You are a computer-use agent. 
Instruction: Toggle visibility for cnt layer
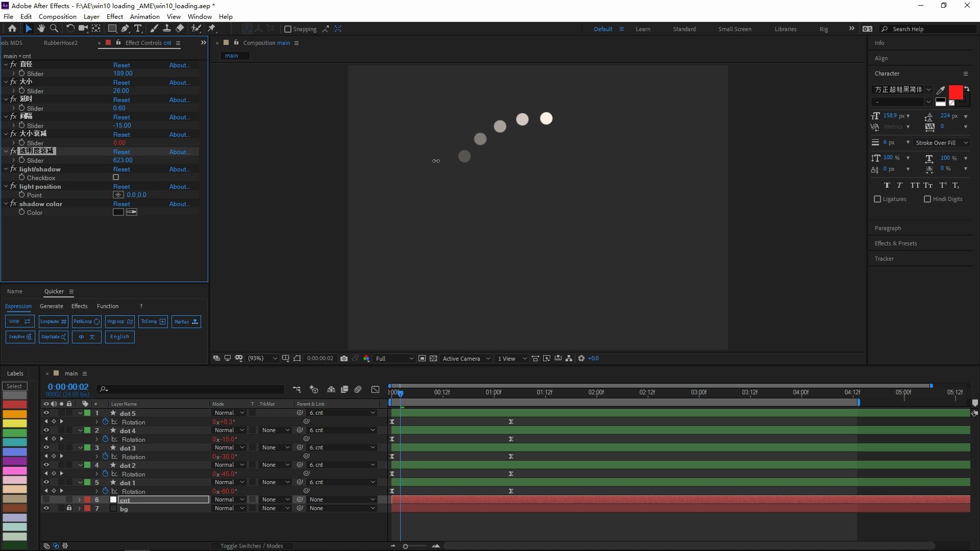(x=46, y=499)
